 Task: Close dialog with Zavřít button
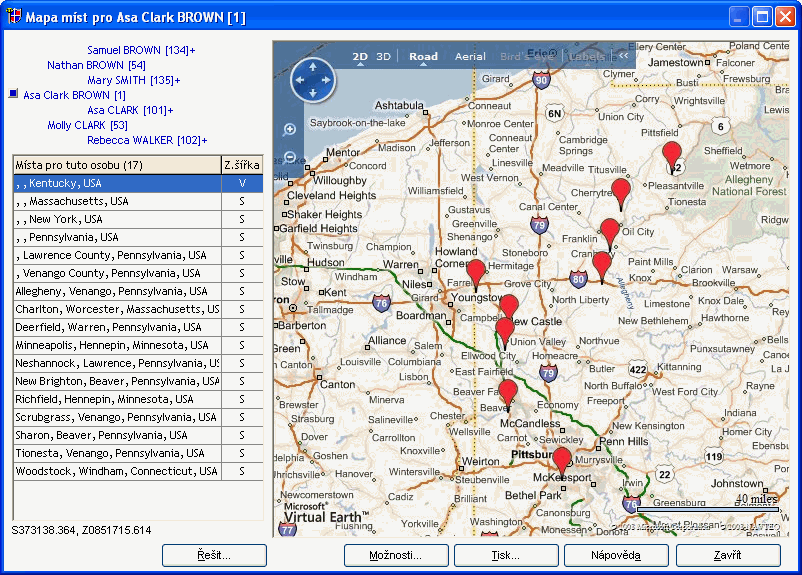[728, 555]
